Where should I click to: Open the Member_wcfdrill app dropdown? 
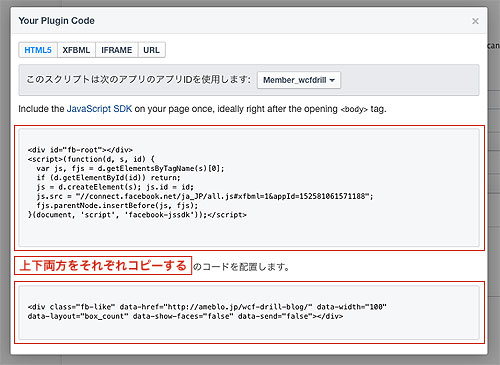[x=299, y=80]
